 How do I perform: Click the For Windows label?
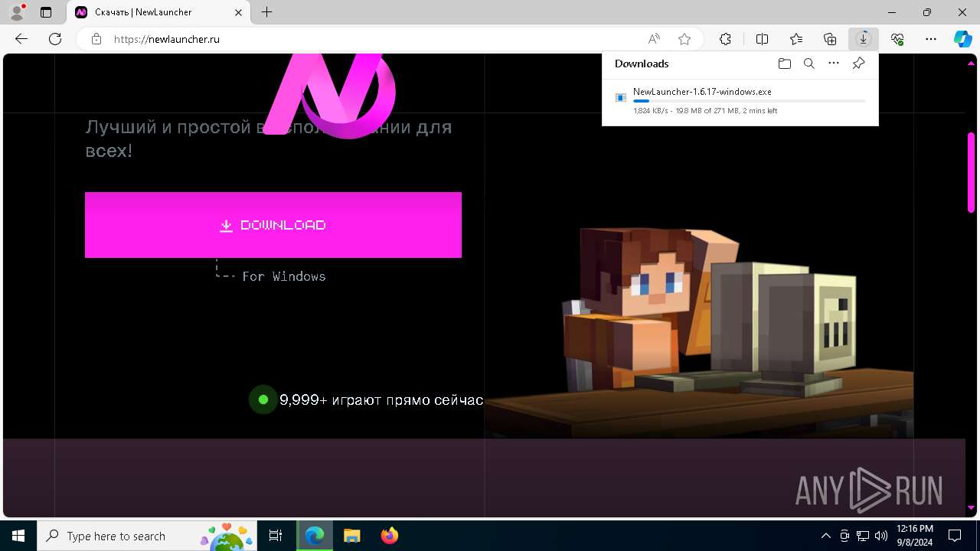(284, 276)
